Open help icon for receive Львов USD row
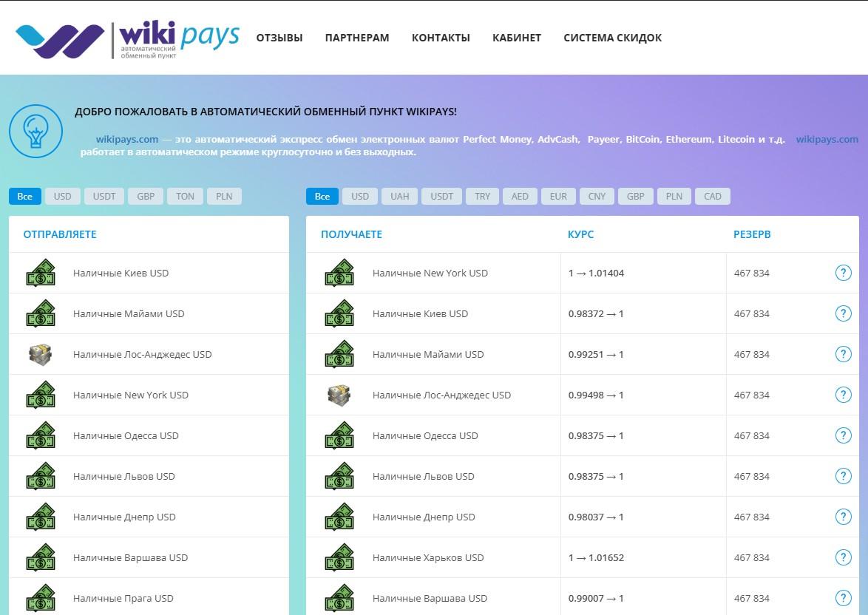 pos(843,476)
